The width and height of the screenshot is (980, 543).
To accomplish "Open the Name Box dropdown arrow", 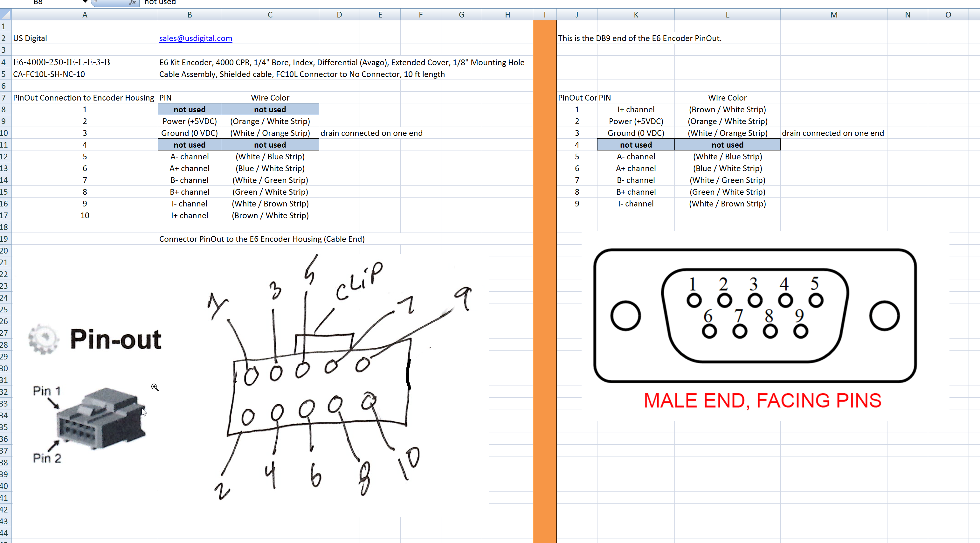I will (85, 2).
